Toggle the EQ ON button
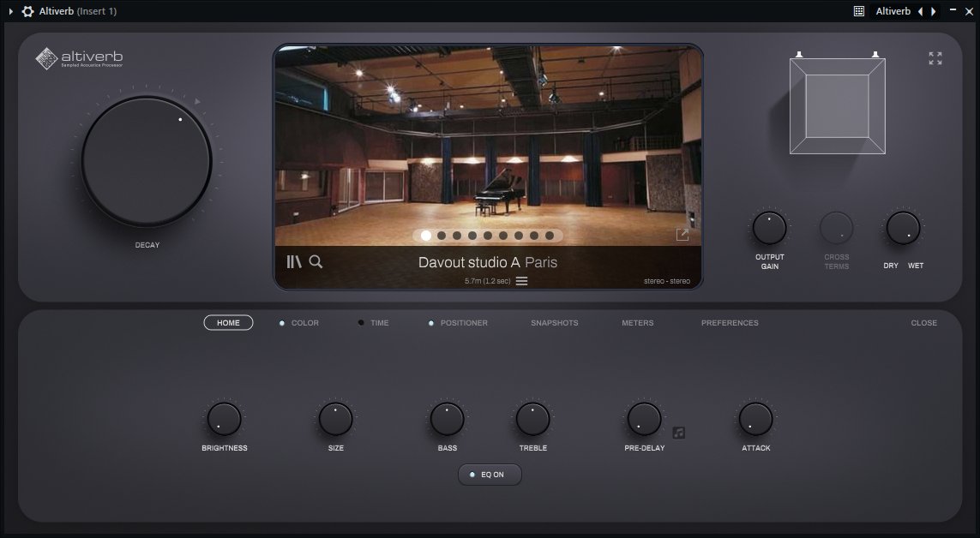This screenshot has width=980, height=538. [490, 475]
